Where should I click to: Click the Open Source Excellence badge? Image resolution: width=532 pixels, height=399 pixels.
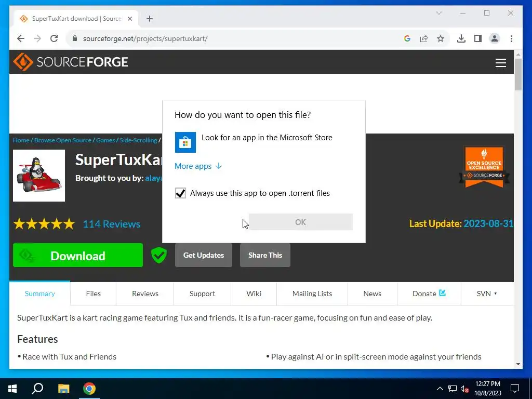(x=484, y=167)
